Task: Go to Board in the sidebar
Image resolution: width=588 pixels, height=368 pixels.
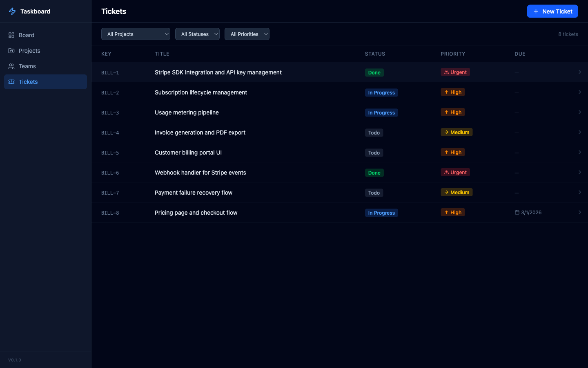Action: click(45, 35)
